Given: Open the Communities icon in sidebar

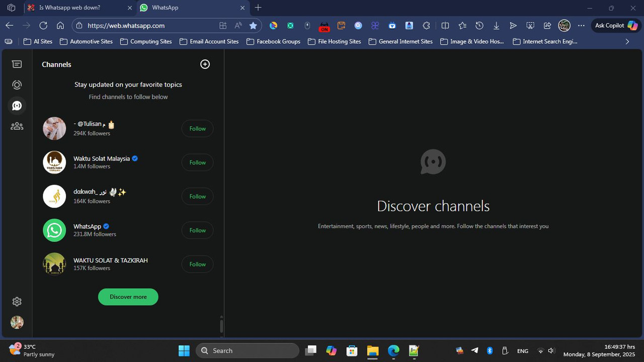Looking at the screenshot, I should click(17, 126).
